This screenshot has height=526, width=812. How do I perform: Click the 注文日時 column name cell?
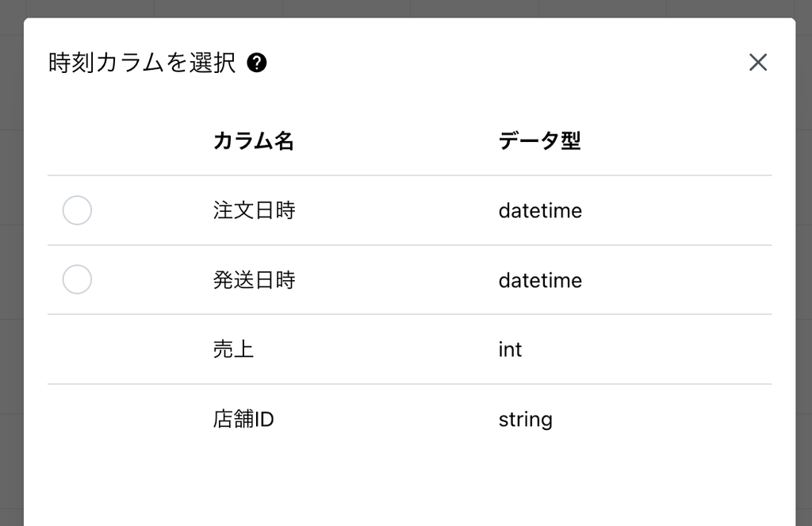click(x=254, y=211)
